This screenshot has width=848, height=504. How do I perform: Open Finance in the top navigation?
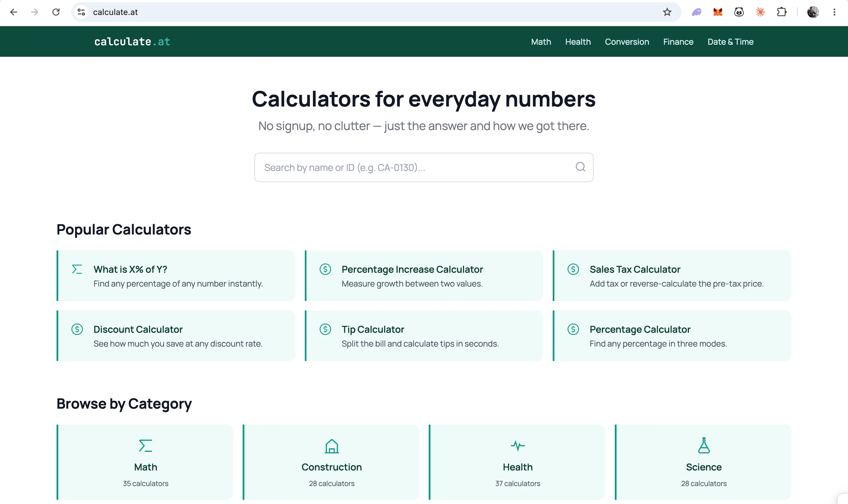click(x=678, y=42)
